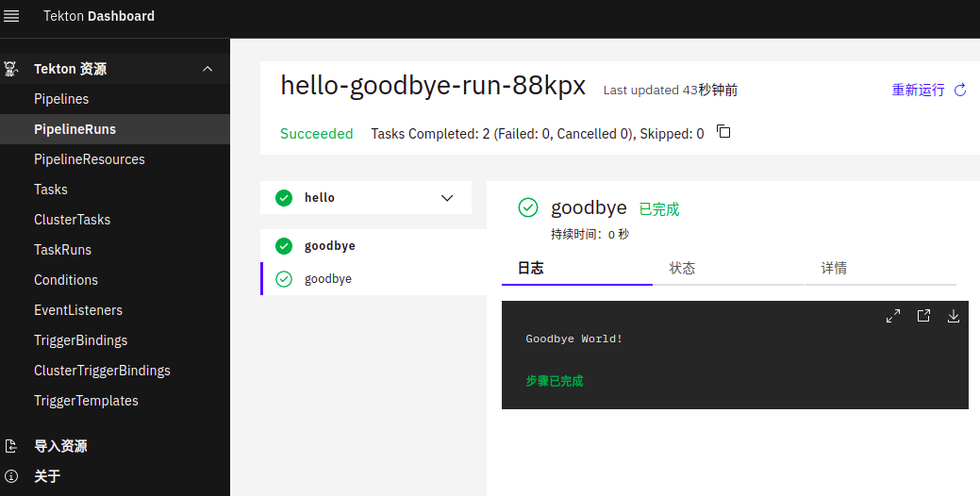Go to ClusterTasks in the sidebar
The image size is (980, 496).
coord(115,220)
